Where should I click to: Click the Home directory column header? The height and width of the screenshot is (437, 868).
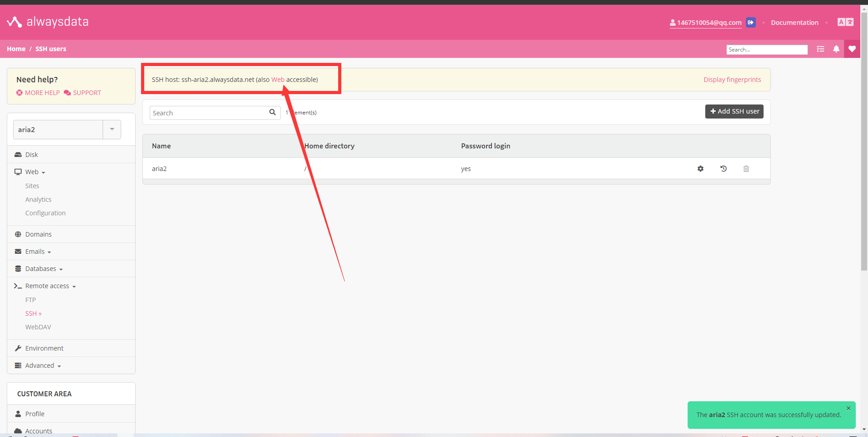(x=329, y=146)
